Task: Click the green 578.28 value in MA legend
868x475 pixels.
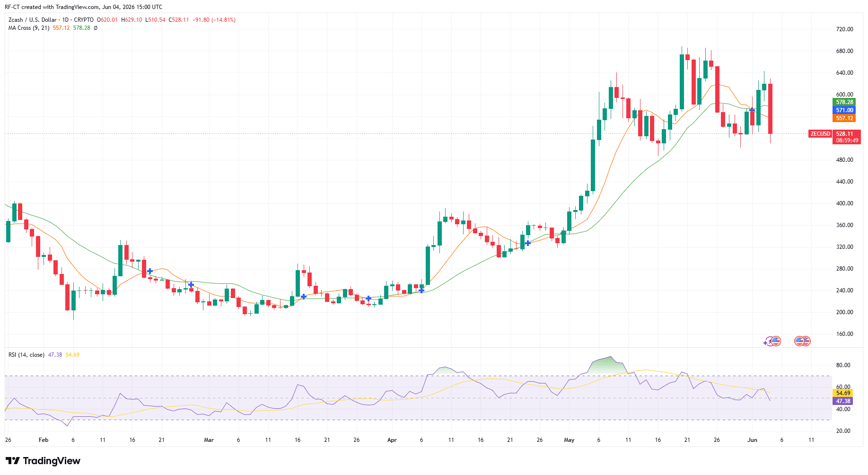Action: click(x=82, y=28)
